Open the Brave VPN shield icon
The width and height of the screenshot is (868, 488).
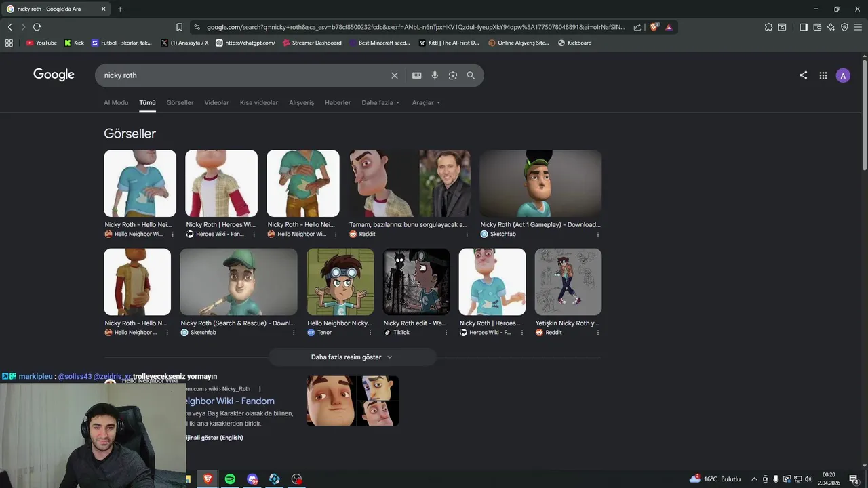(x=844, y=27)
